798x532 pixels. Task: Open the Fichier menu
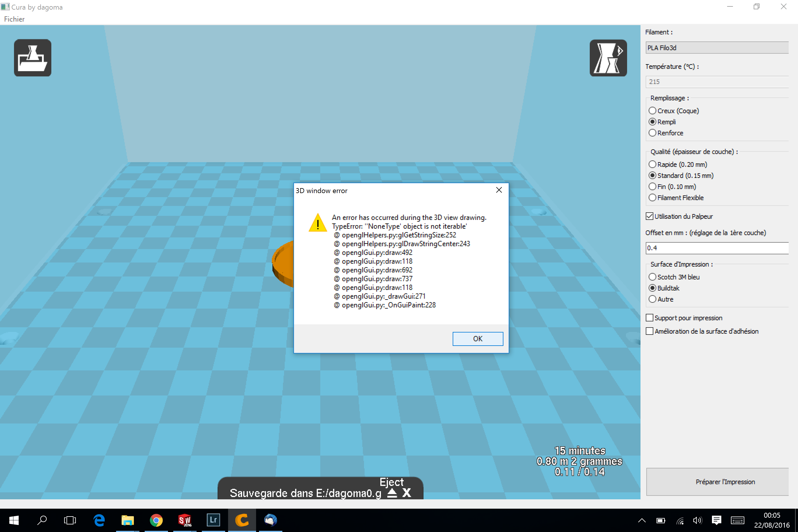coord(14,19)
